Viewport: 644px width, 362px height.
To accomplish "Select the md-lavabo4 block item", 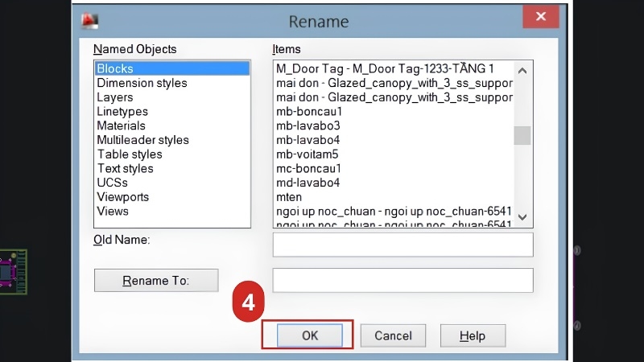I will coord(308,183).
